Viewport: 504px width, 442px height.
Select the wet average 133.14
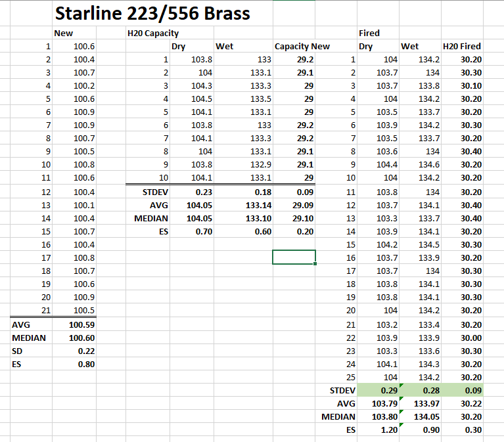coord(243,206)
